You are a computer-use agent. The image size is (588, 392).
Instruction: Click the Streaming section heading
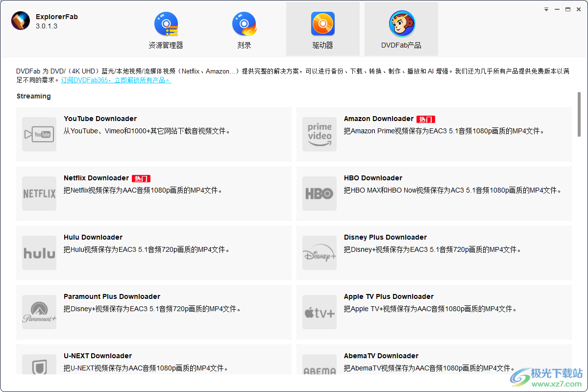(x=34, y=96)
